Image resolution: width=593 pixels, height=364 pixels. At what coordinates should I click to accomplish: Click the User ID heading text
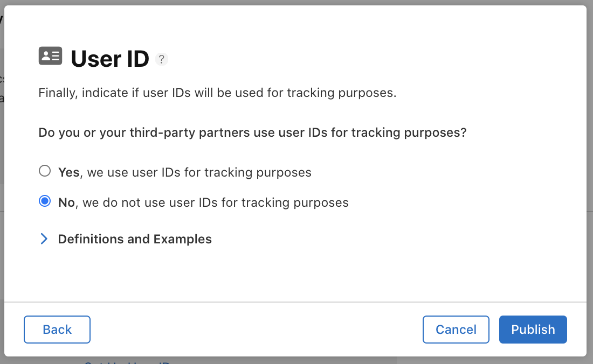tap(110, 59)
